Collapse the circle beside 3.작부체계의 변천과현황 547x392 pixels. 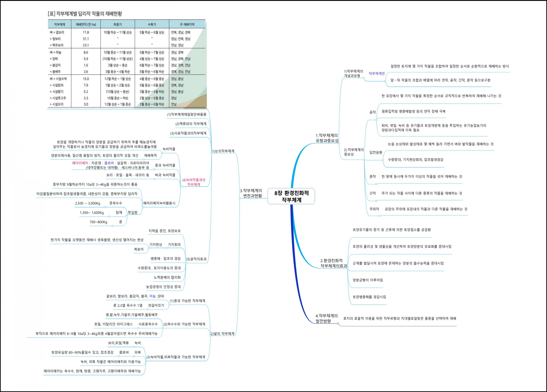coord(239,198)
